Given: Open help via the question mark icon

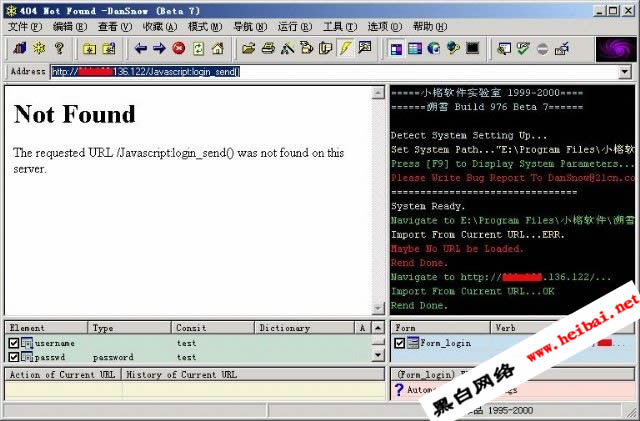Looking at the screenshot, I should (x=59, y=49).
